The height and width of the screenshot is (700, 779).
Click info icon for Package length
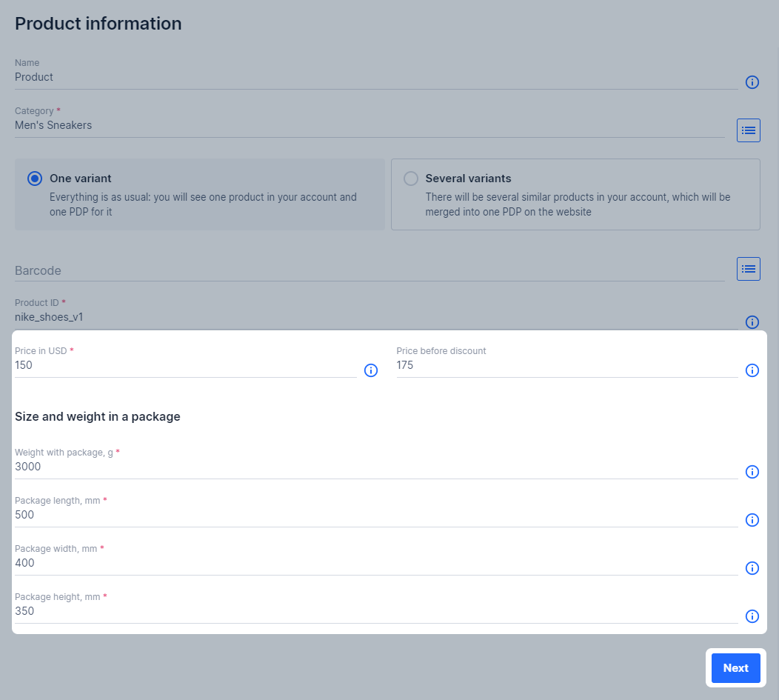point(752,520)
